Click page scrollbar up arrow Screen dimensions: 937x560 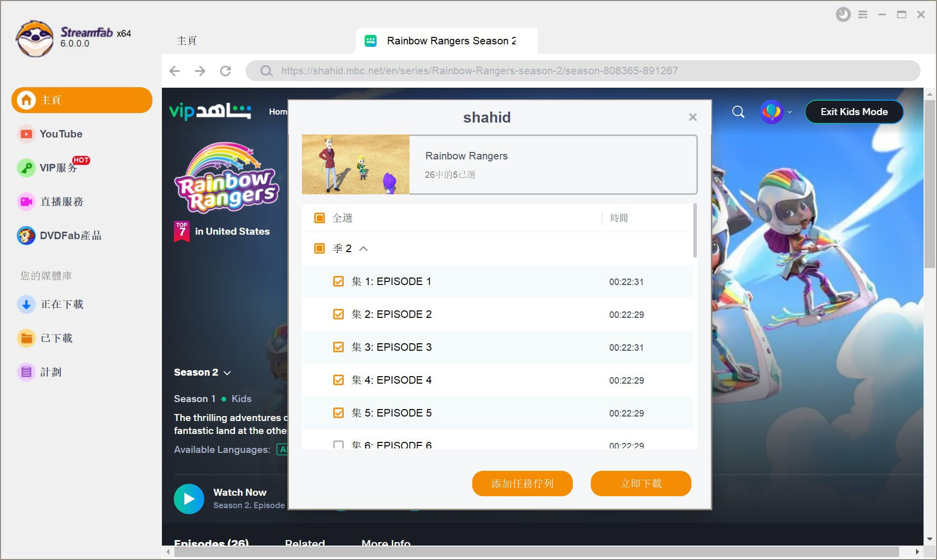coord(930,94)
